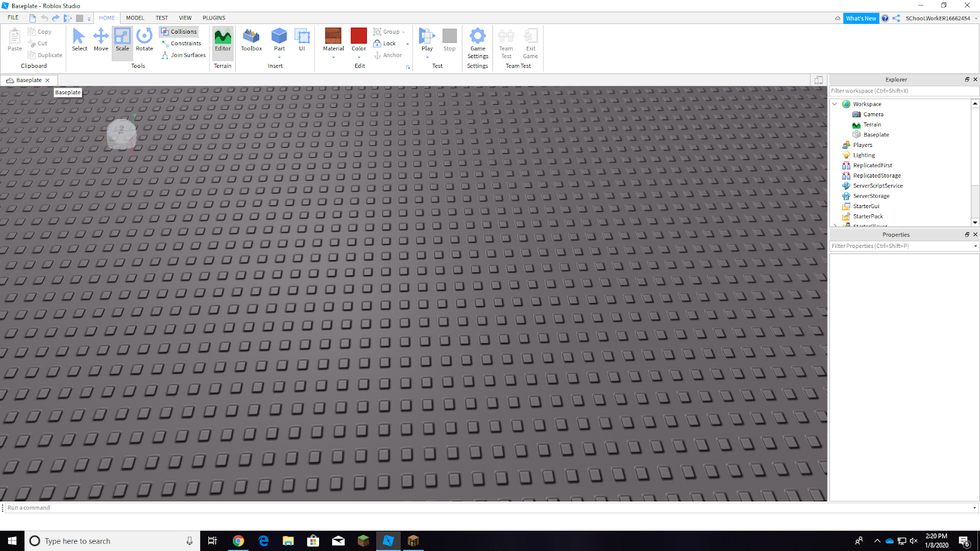Insert a Part using the blue cube icon
The width and height of the screenshot is (980, 551).
point(279,36)
